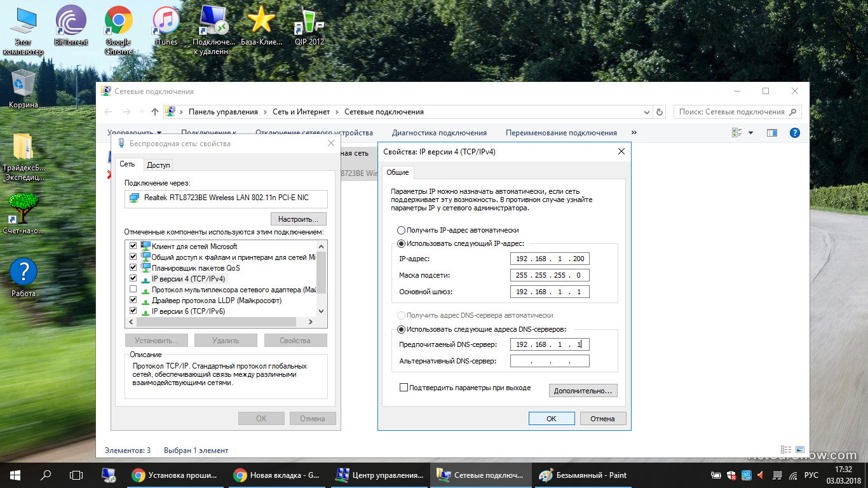Image resolution: width=868 pixels, height=488 pixels.
Task: Open BitTorrent desktop icon
Action: [x=71, y=29]
